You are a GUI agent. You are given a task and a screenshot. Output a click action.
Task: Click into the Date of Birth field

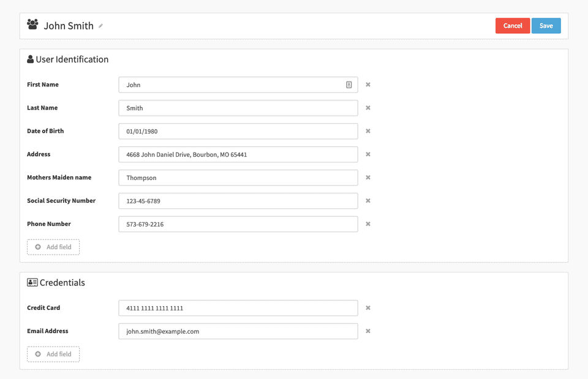point(238,132)
